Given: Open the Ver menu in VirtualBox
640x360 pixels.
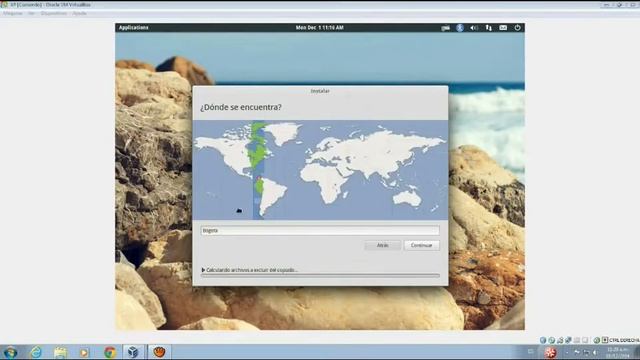Looking at the screenshot, I should click(31, 13).
